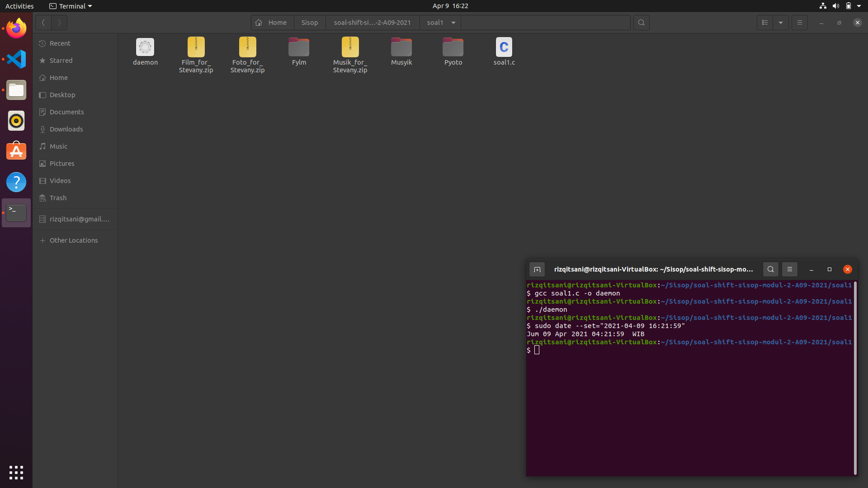Navigate to Sisop in path bar
Screen dimensions: 868x488
pos(310,23)
